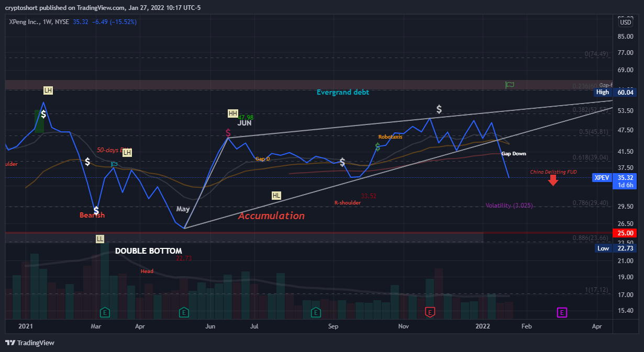Click the green earnings marker between Jul and Sep

[x=316, y=312]
